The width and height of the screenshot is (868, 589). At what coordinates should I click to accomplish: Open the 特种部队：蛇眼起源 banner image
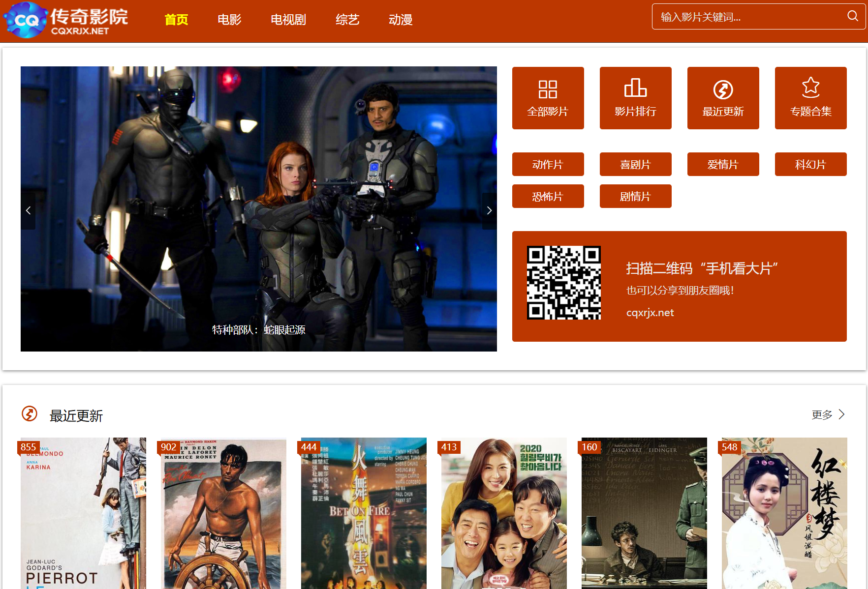coord(259,209)
